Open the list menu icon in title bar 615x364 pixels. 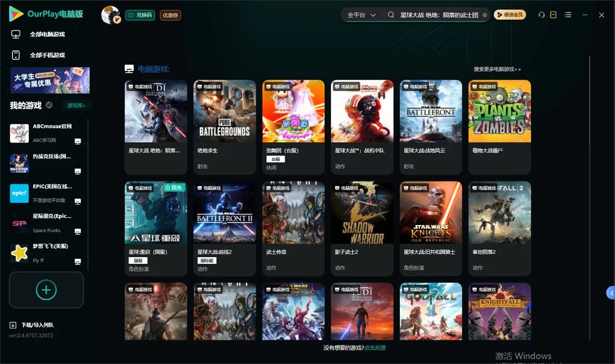pyautogui.click(x=568, y=15)
